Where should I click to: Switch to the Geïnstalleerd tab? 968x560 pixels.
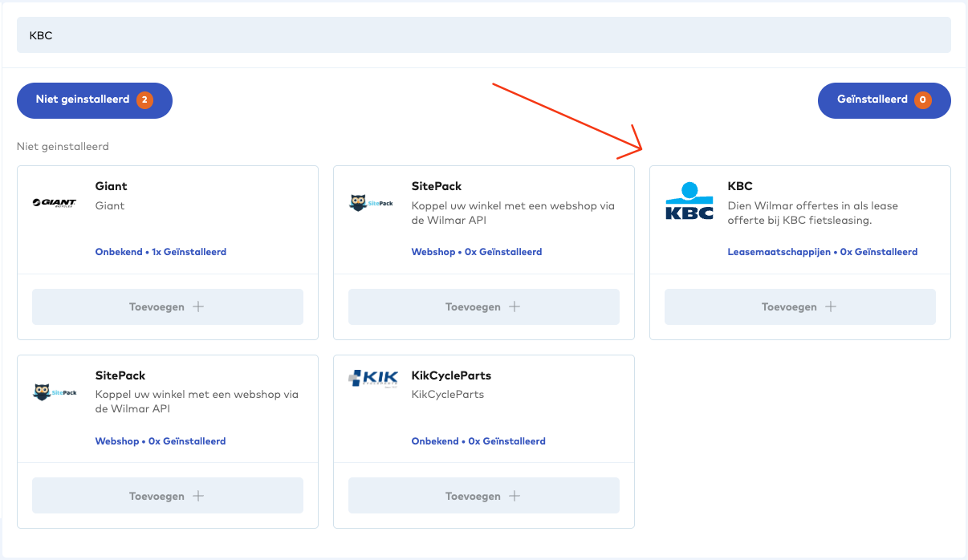[872, 100]
